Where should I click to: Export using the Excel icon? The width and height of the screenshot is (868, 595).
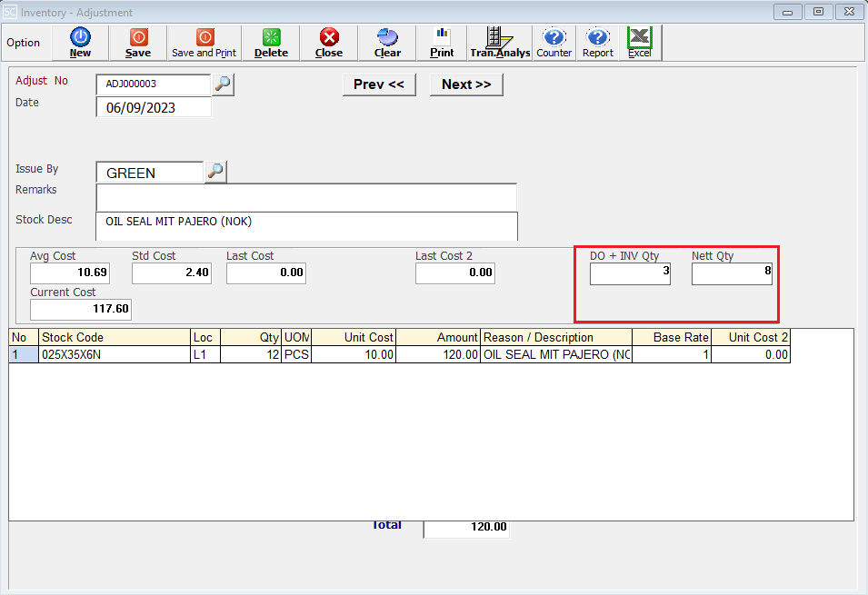coord(640,43)
